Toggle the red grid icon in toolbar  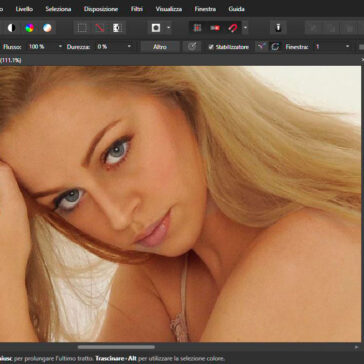click(x=197, y=28)
